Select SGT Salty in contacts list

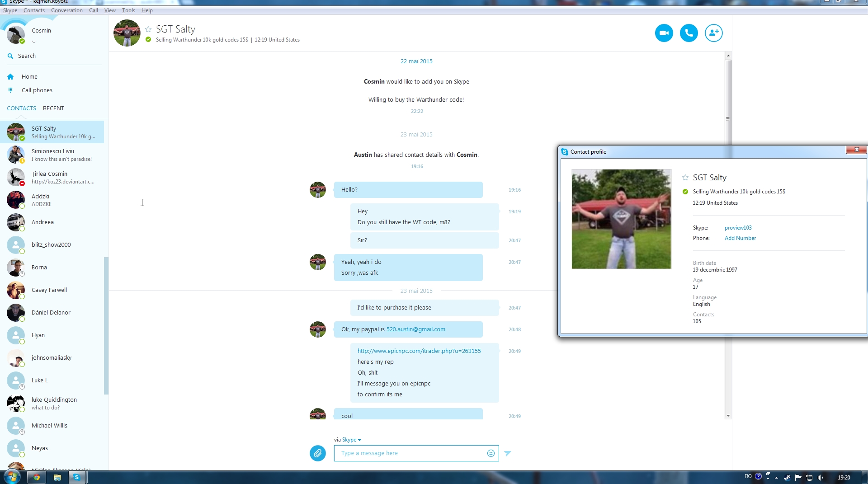point(52,132)
